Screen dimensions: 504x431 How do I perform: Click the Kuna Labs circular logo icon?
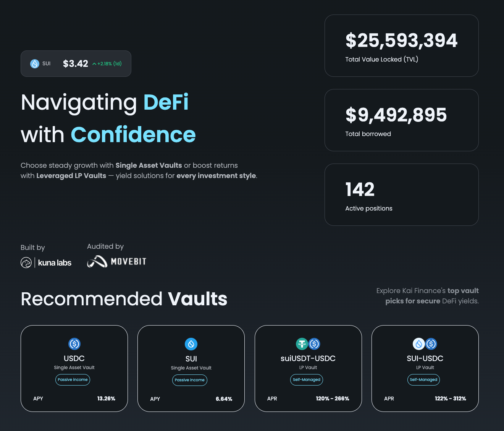(x=26, y=263)
